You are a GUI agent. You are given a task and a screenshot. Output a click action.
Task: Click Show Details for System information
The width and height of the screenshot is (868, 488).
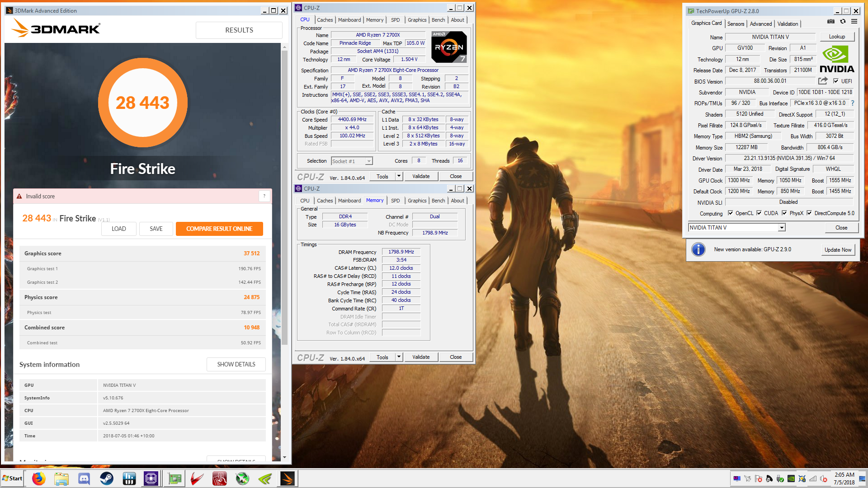pyautogui.click(x=236, y=364)
